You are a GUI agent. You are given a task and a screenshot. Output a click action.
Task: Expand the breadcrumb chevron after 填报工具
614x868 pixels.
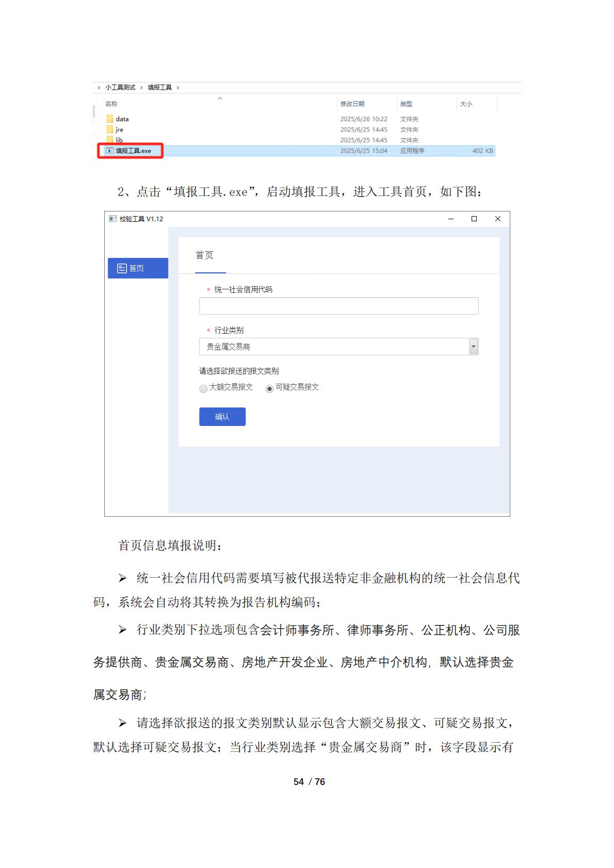coord(178,88)
